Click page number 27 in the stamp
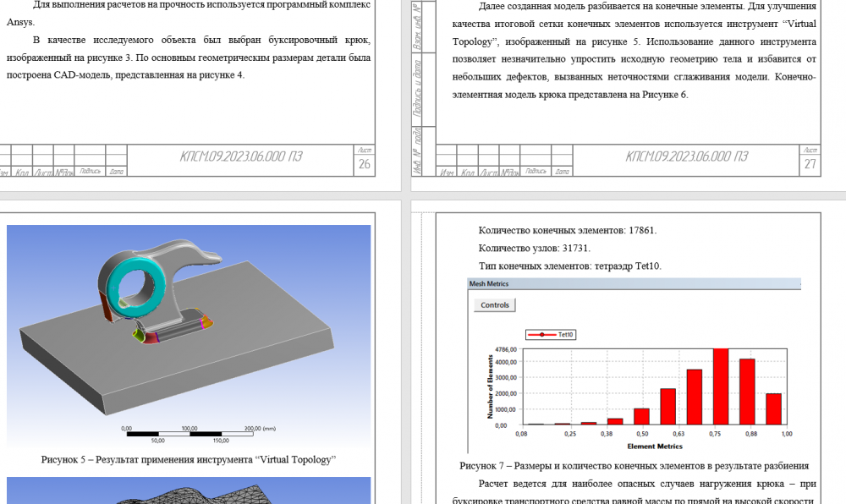Viewport: 846px width, 504px height. (x=810, y=164)
